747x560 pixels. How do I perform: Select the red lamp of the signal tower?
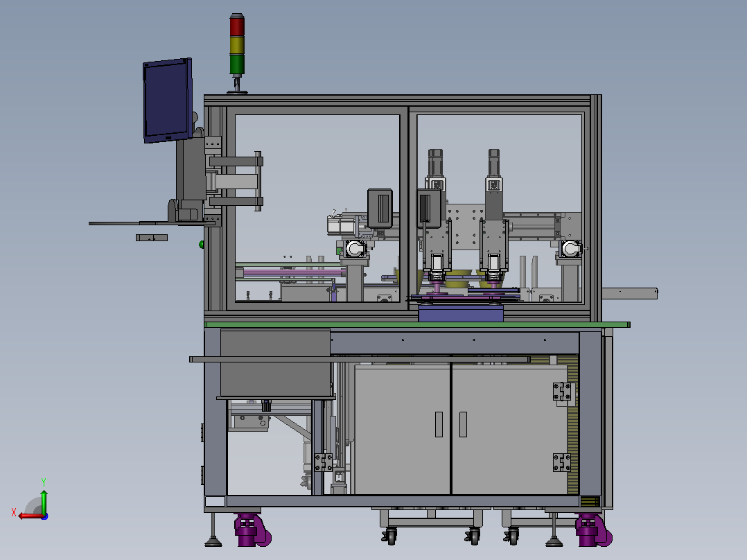click(x=237, y=26)
